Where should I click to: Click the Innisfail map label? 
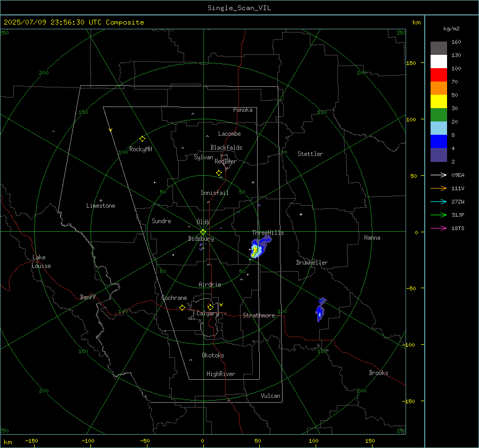tap(214, 193)
